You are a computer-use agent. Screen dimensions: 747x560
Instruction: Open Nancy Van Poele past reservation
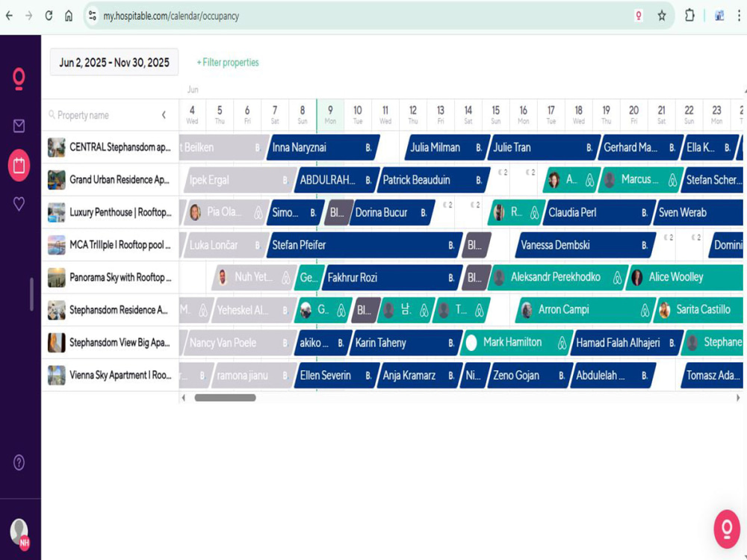coord(240,343)
